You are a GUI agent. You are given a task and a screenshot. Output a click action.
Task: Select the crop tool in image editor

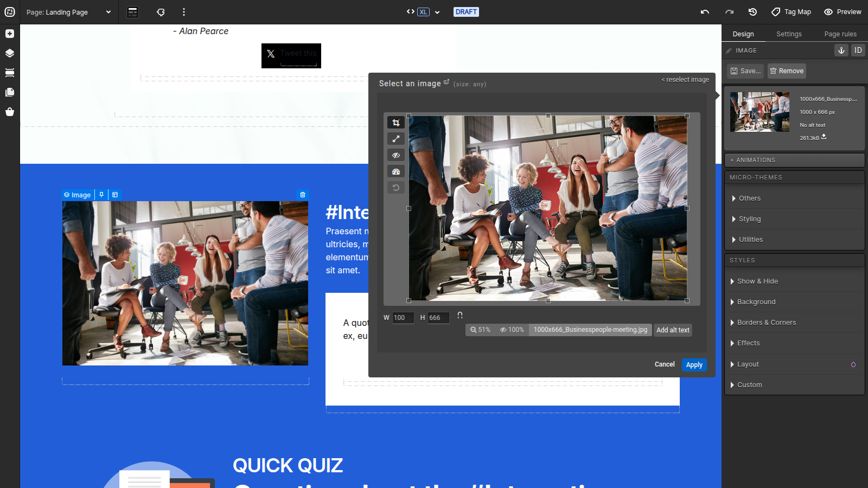coord(396,123)
